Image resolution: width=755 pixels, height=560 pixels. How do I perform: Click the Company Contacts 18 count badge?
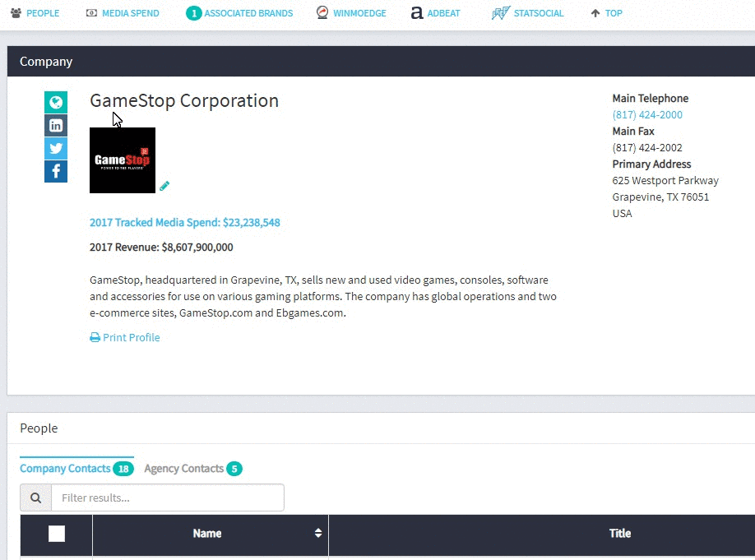pyautogui.click(x=123, y=469)
